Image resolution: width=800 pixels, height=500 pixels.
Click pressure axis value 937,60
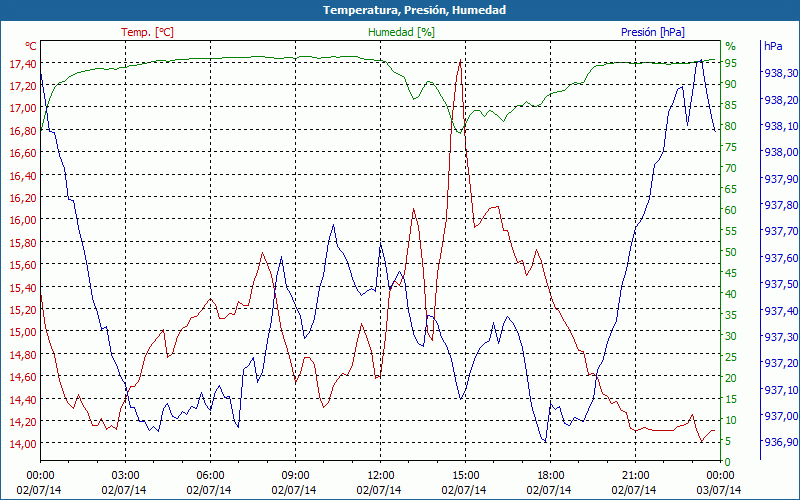[x=780, y=258]
